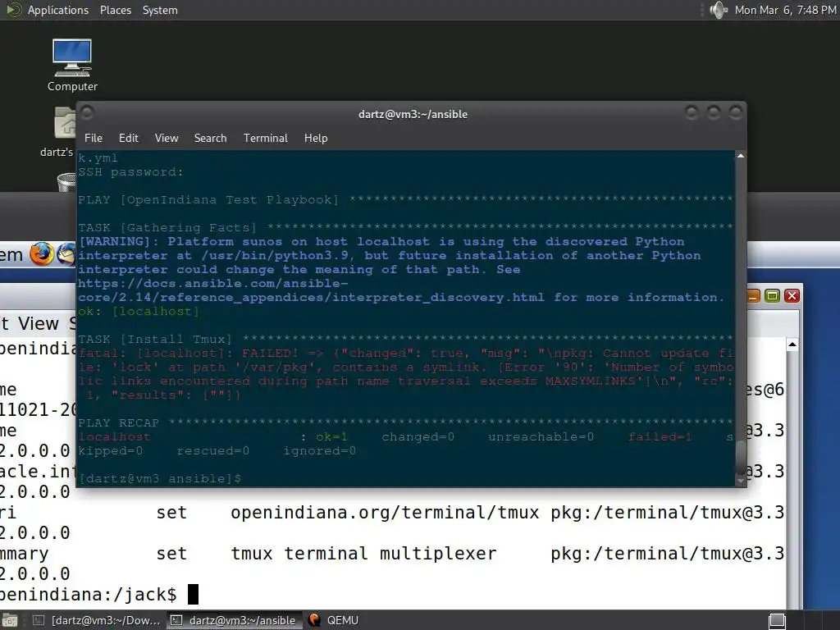Click the terminal scrollbar thumb
840x630 pixels.
[x=741, y=457]
